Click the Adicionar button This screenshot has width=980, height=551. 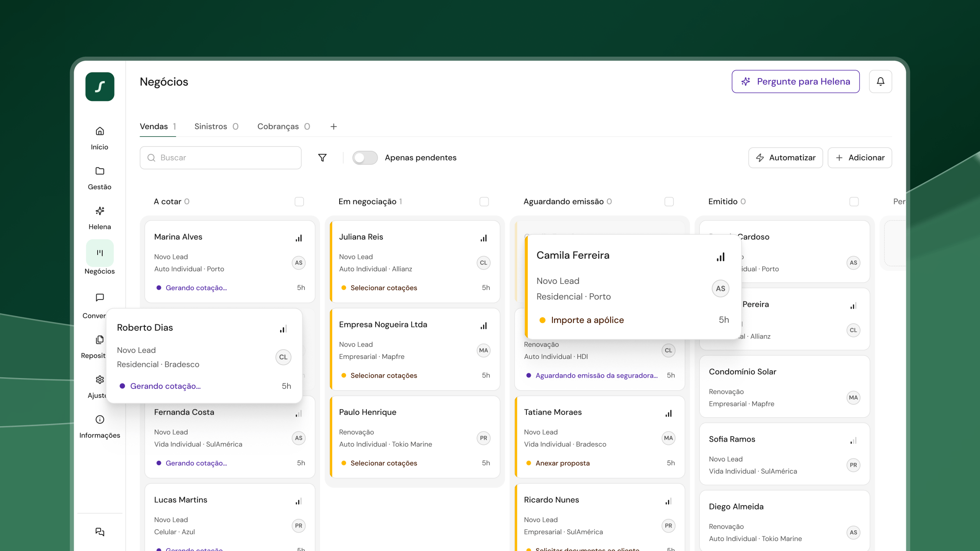(x=860, y=158)
